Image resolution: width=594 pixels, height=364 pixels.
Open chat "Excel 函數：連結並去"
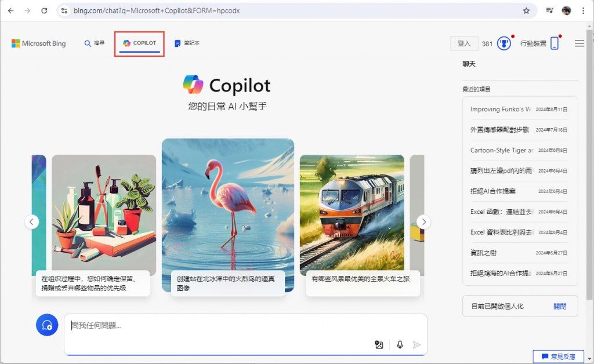[x=519, y=212]
